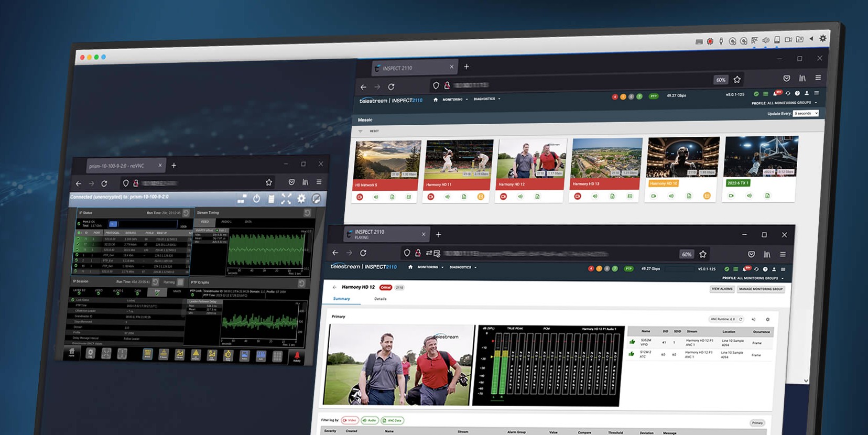This screenshot has height=435, width=868.
Task: Click the mosaic filter funnel icon beside Reset
Action: coord(360,132)
